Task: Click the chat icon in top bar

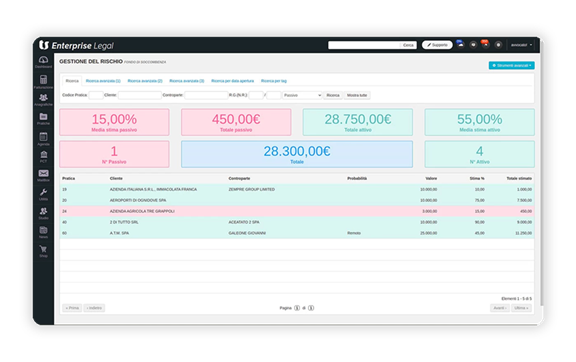Action: pos(473,44)
